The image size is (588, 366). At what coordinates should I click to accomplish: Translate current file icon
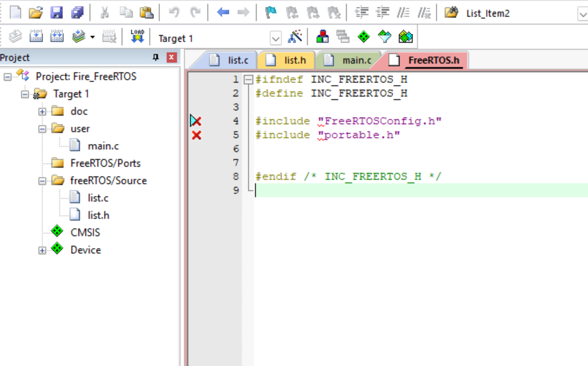(x=16, y=36)
